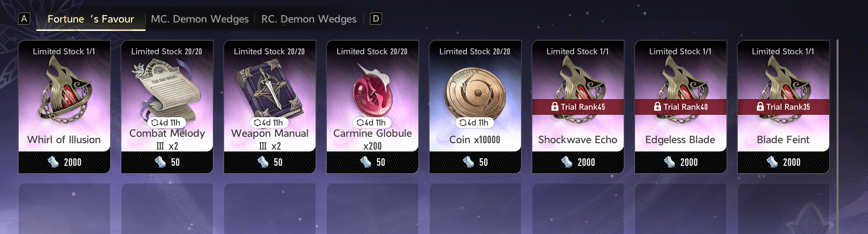Click the Trial Rank40 lock on Edgeless Blade

coord(681,107)
